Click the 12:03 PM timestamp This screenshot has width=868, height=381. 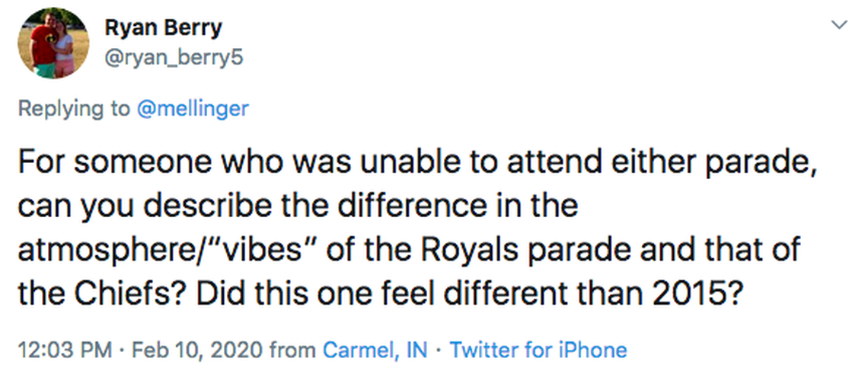(65, 350)
